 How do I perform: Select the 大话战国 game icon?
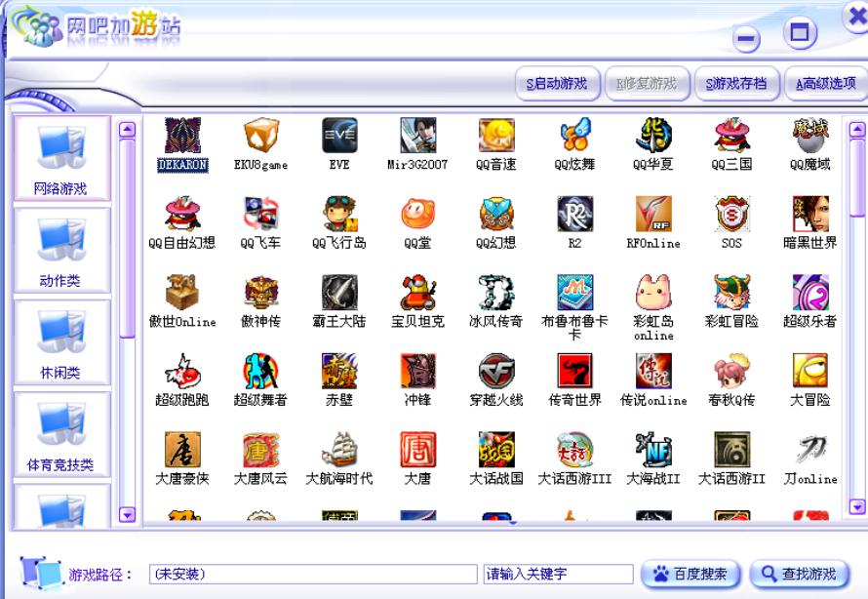tap(496, 450)
